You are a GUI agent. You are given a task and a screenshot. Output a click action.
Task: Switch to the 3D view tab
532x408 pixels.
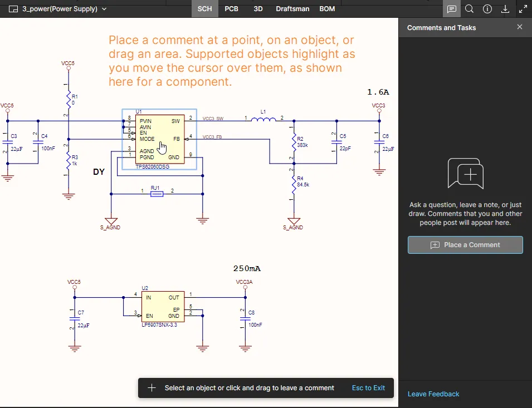tap(258, 9)
